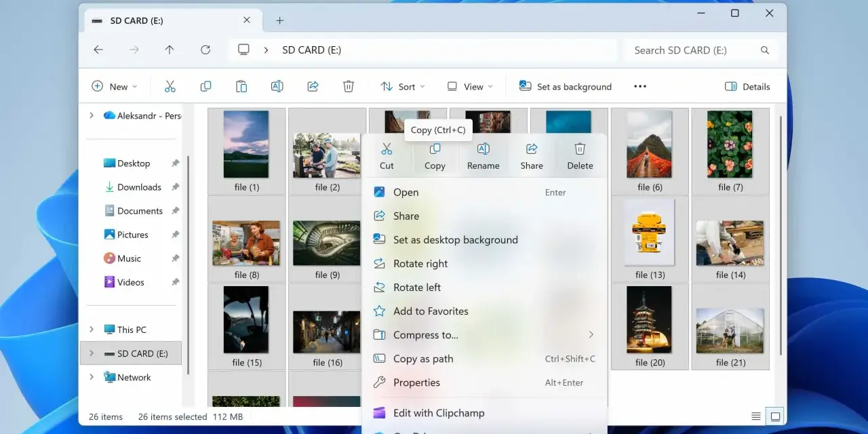Open Downloads in the navigation pane
Screen dimensions: 868x434
[139, 187]
